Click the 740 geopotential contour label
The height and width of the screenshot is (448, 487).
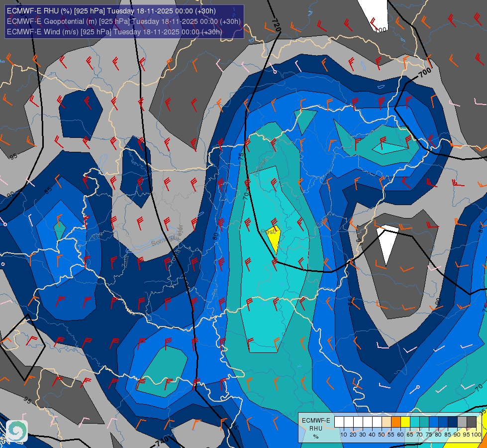[x=163, y=441]
